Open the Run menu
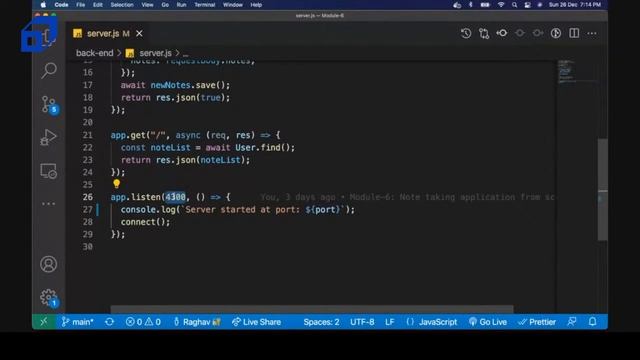Viewport: 640px width, 360px height. (x=181, y=5)
